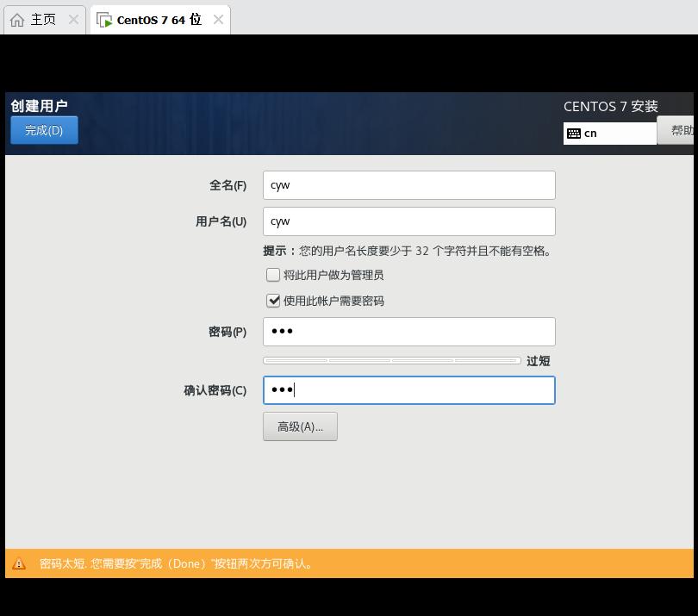Select the CentOS 7 64 位 tab
The width and height of the screenshot is (698, 616).
coord(159,20)
